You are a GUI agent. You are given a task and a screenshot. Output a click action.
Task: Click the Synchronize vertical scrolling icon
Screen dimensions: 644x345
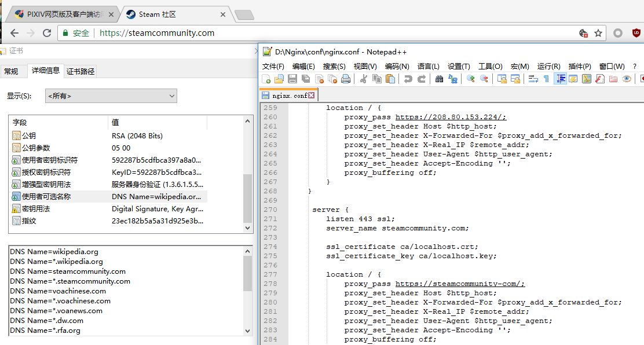tap(502, 79)
